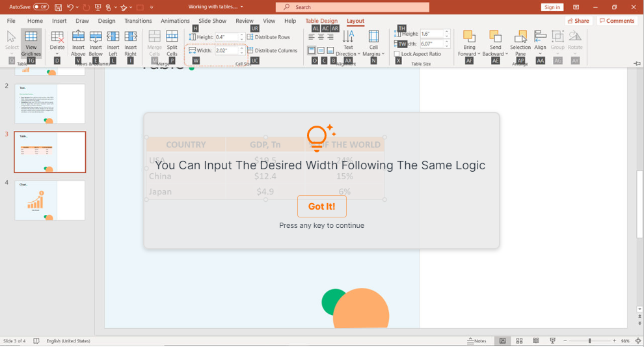The image size is (644, 347).
Task: Click the View Gridlines button
Action: coord(31,43)
